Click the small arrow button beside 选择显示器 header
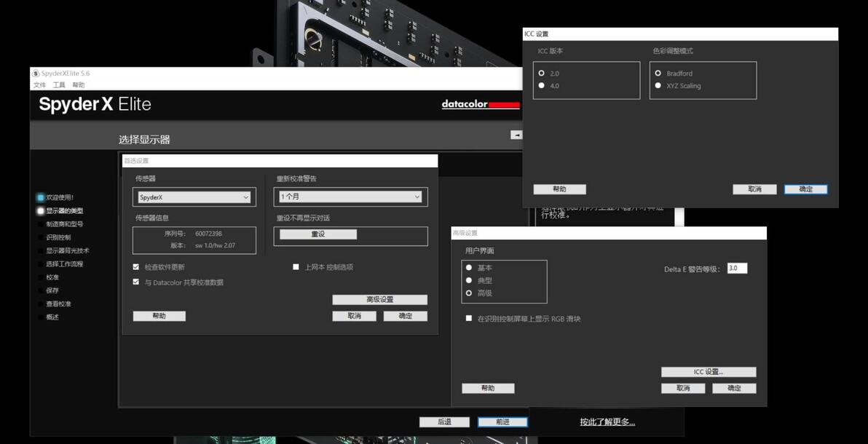The height and width of the screenshot is (444, 868). pos(516,135)
